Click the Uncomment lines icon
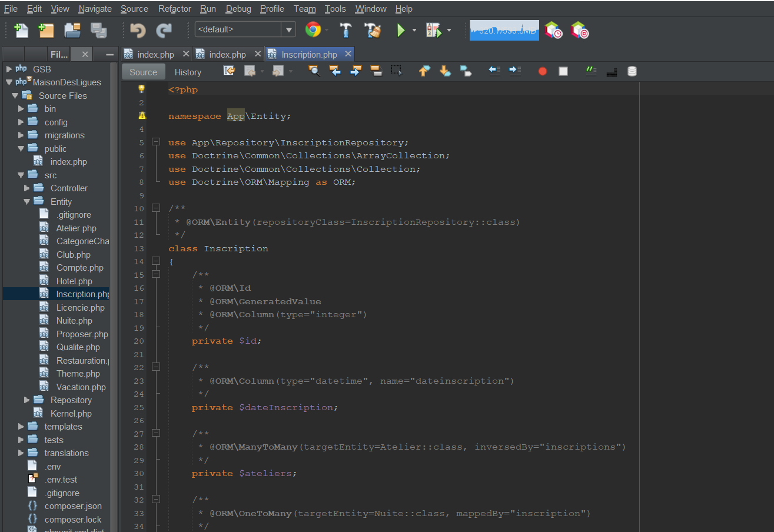 [x=612, y=71]
